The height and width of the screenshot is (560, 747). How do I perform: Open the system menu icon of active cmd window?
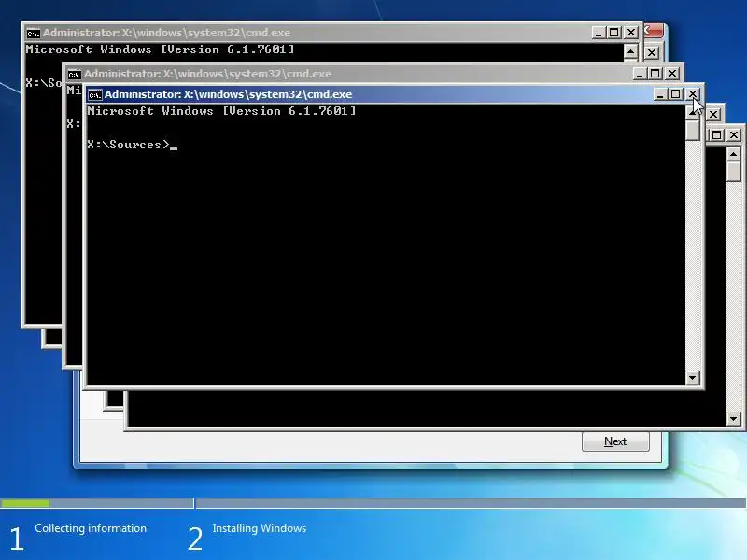point(95,95)
